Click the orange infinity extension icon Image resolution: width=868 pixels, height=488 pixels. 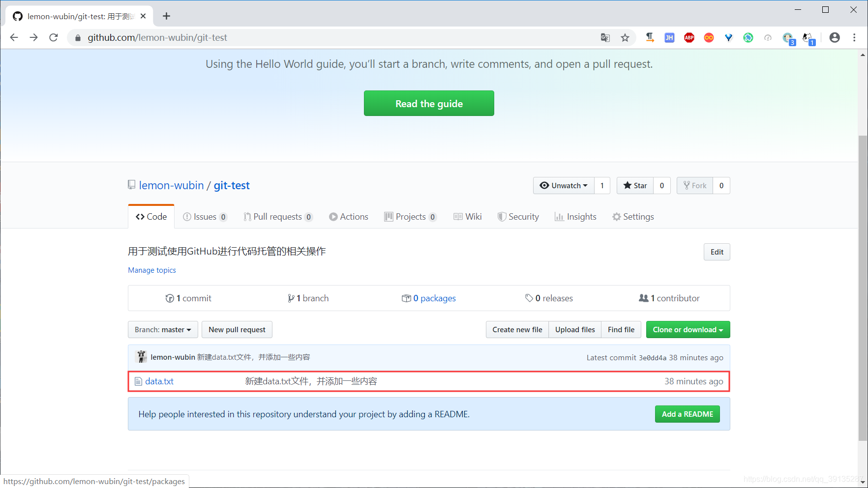click(x=709, y=38)
